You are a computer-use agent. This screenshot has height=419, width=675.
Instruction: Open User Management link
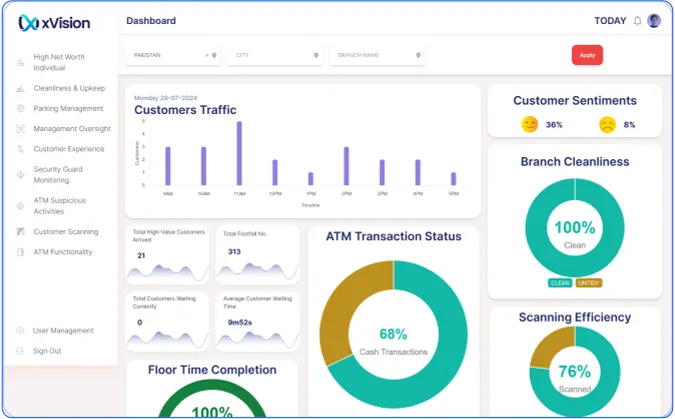63,330
